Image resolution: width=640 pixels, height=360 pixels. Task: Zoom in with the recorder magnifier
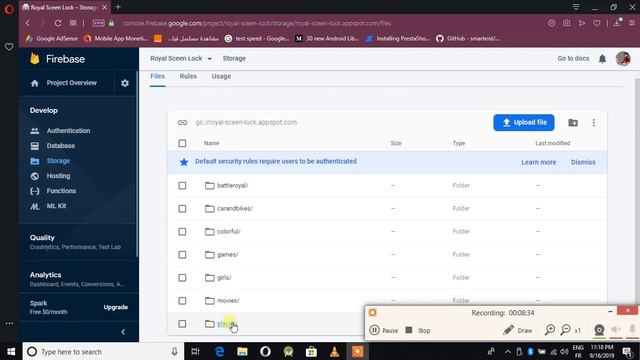pos(550,330)
